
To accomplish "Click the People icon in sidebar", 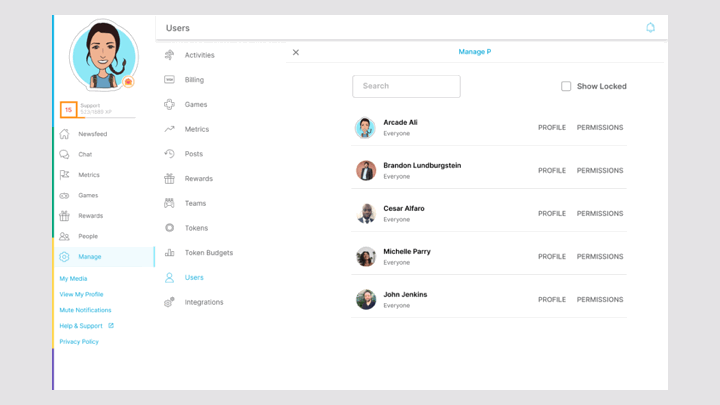I will tap(64, 236).
